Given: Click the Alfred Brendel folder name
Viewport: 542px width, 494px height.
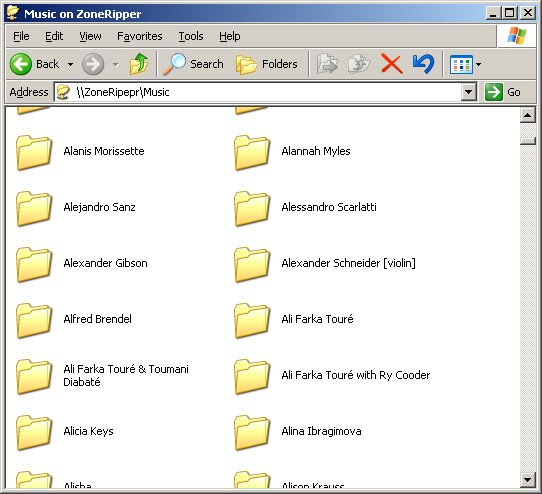Looking at the screenshot, I should [x=97, y=319].
